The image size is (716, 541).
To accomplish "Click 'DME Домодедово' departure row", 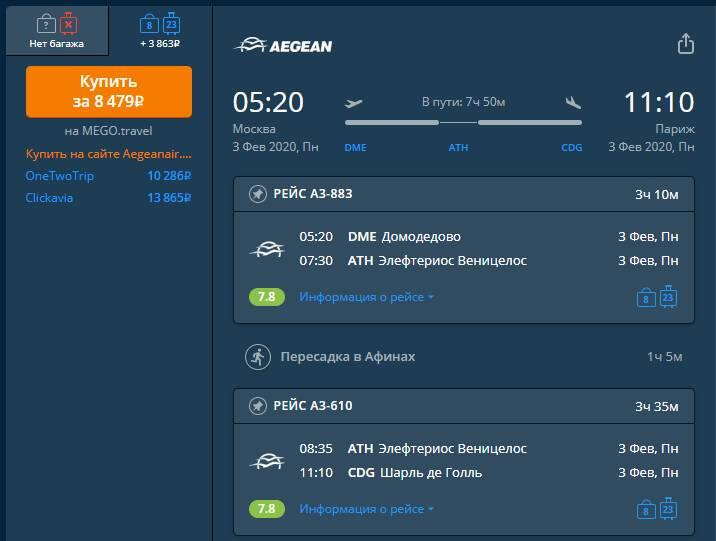I will click(x=489, y=237).
